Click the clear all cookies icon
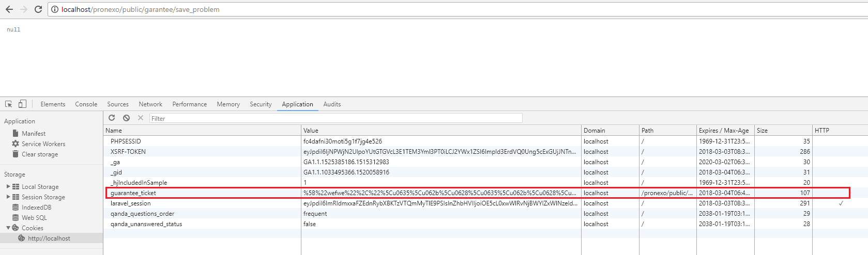Screen dimensions: 868x255 pos(126,118)
